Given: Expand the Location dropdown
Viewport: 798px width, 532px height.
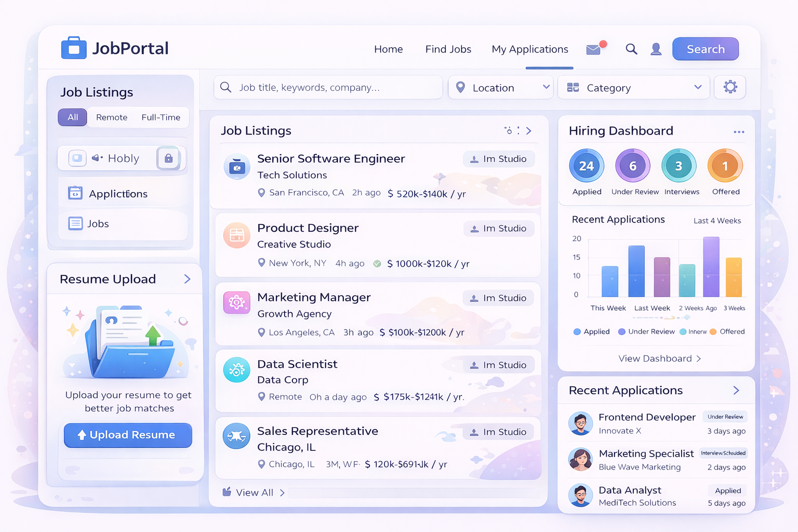Looking at the screenshot, I should pyautogui.click(x=501, y=88).
